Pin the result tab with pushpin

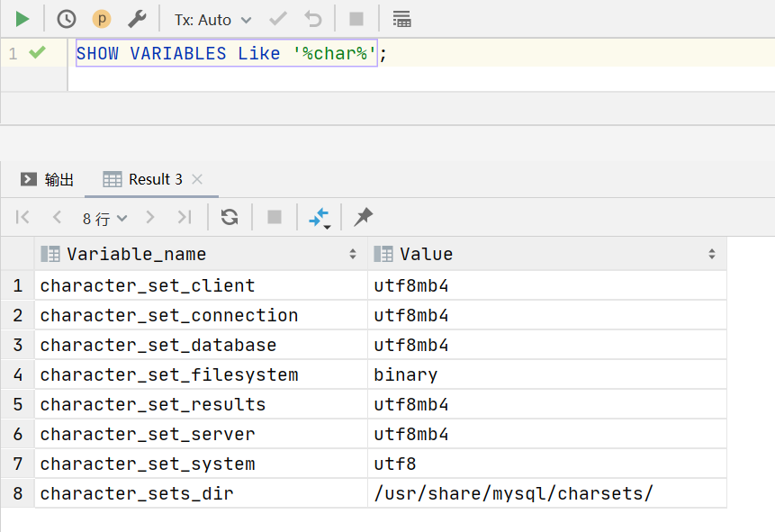363,217
